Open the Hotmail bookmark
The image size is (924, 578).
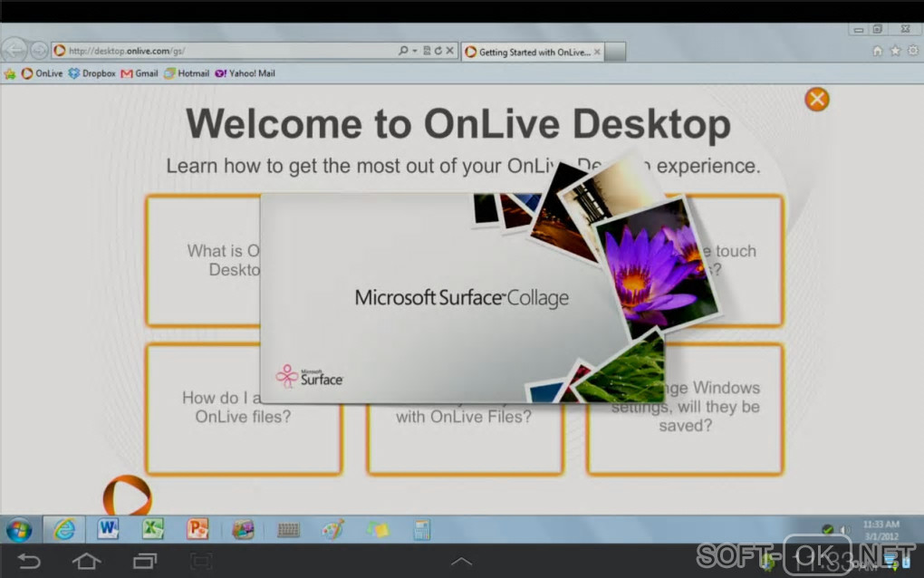[187, 73]
